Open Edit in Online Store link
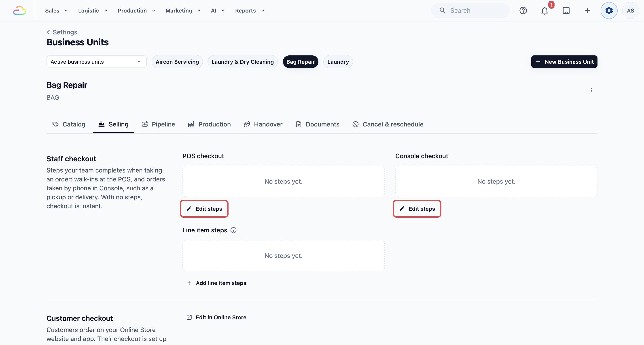644x345 pixels. [216, 317]
